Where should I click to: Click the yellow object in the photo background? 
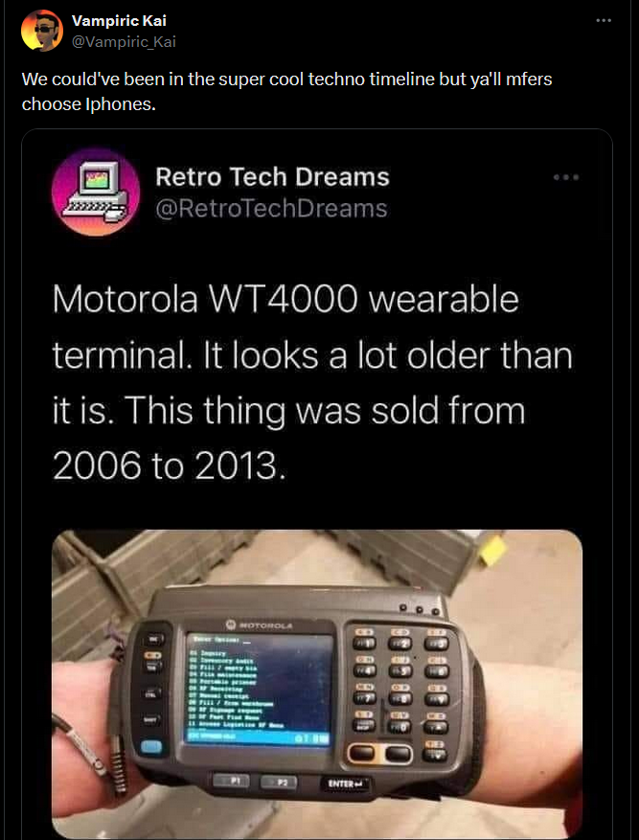pos(492,550)
